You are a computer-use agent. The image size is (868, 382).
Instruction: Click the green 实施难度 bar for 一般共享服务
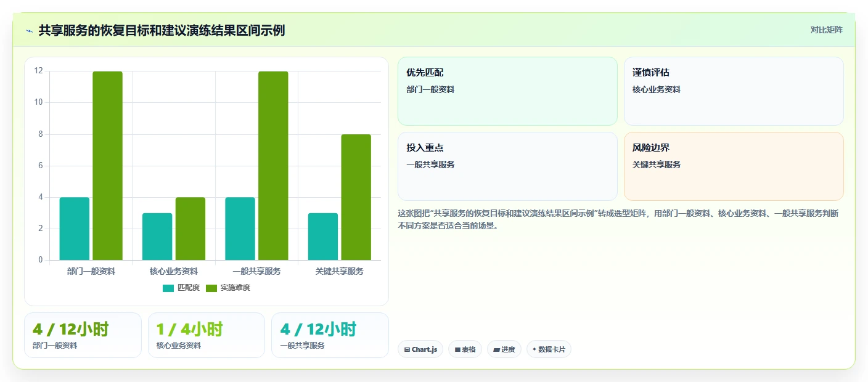coord(273,166)
